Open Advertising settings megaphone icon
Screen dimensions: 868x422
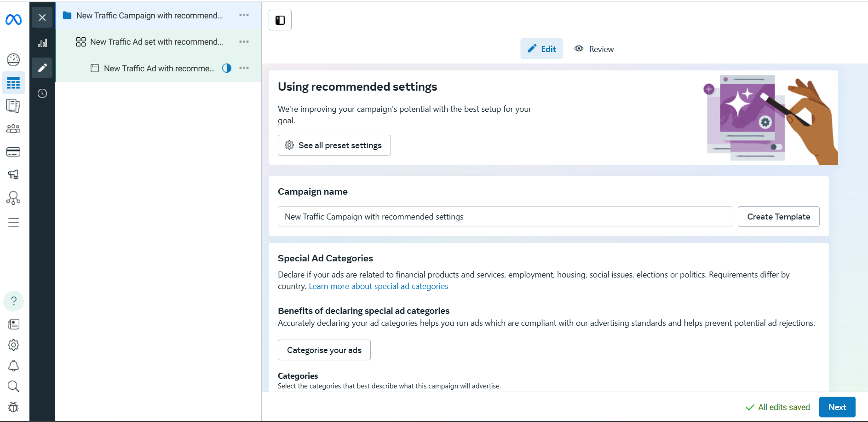click(13, 174)
